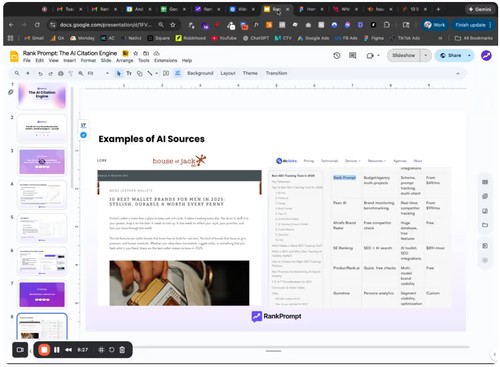This screenshot has width=500, height=367.
Task: Open the Insert menu
Action: (70, 61)
